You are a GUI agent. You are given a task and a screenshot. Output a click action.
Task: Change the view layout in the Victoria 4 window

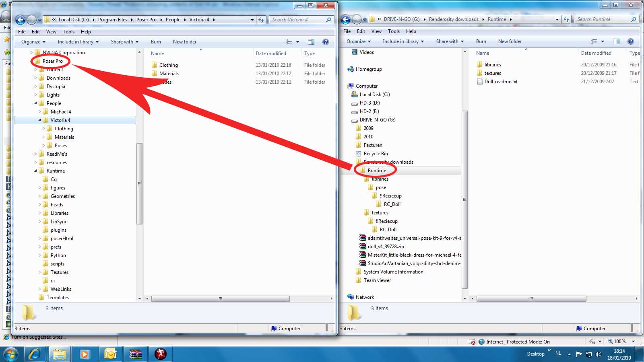[x=289, y=42]
